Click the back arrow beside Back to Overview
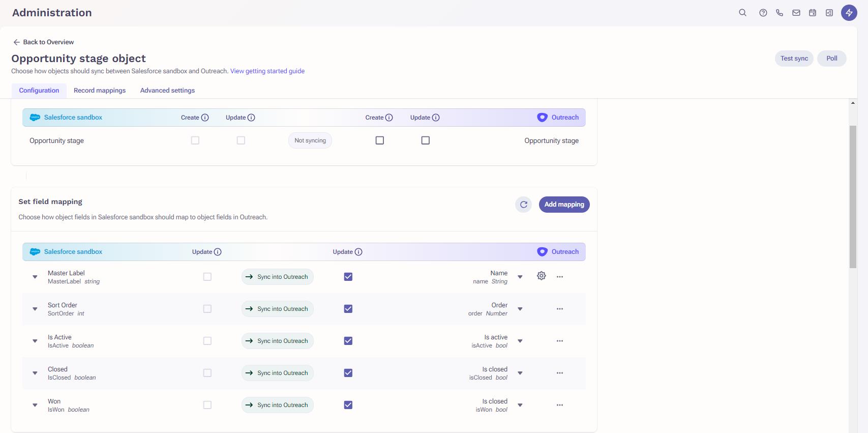Image resolution: width=868 pixels, height=433 pixels. click(16, 42)
